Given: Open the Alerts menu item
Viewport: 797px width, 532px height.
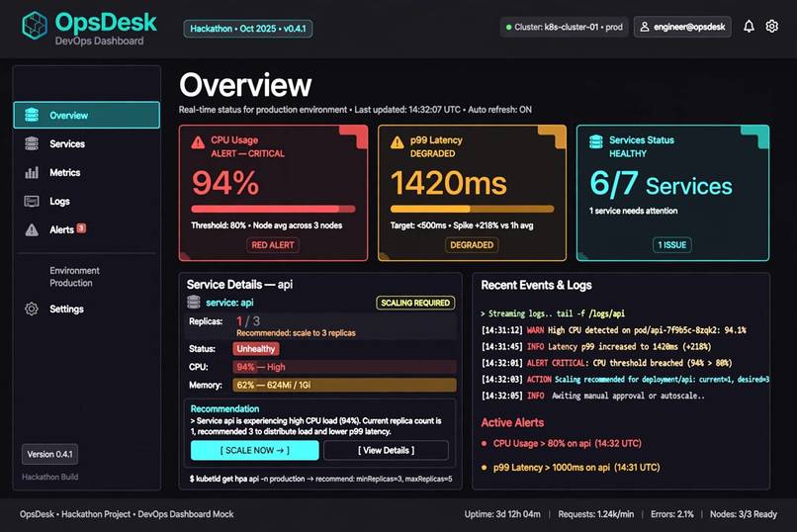Looking at the screenshot, I should pyautogui.click(x=61, y=229).
